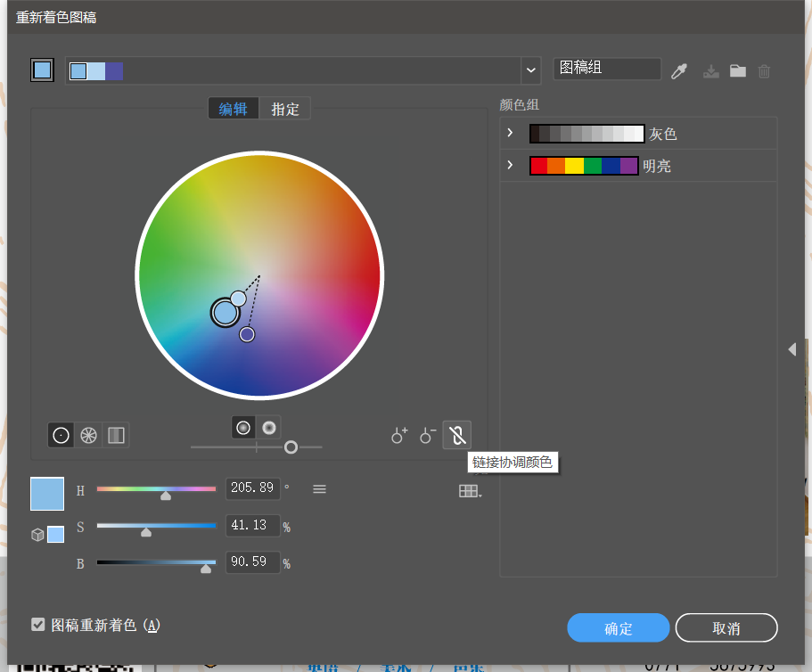The height and width of the screenshot is (672, 812).
Task: Expand the 灰色 color group
Action: point(510,133)
